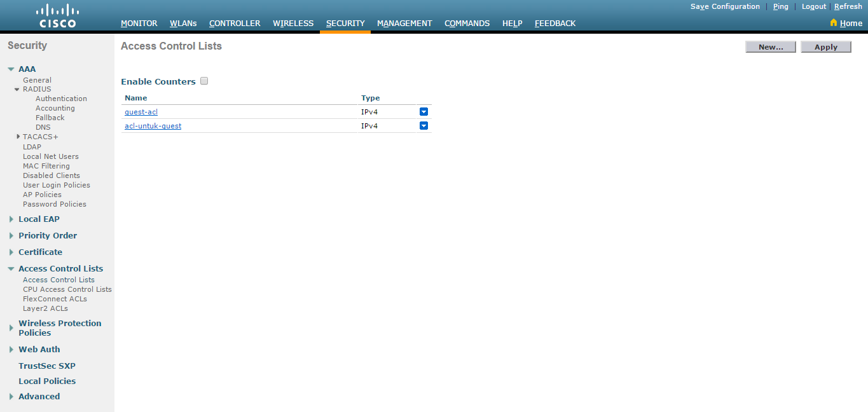Open the action menu for acl-untuk-guest row
The width and height of the screenshot is (868, 412).
coord(424,125)
